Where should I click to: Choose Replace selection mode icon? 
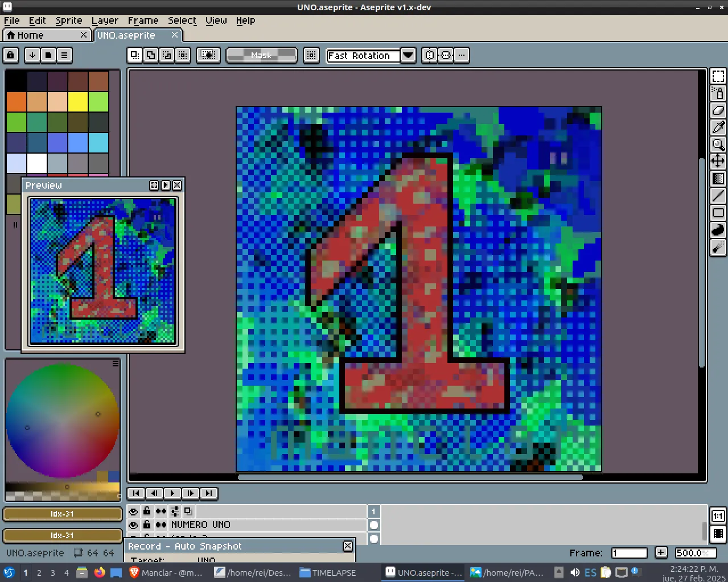pyautogui.click(x=135, y=55)
